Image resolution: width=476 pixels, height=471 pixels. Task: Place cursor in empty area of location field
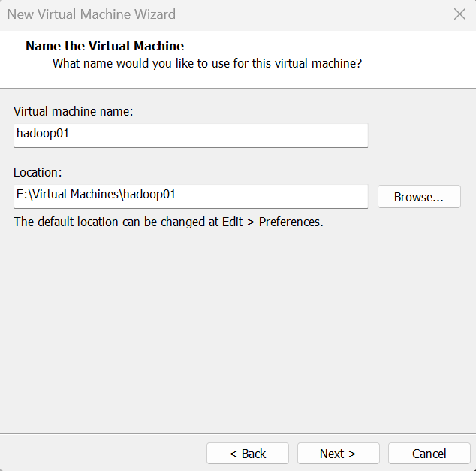pos(272,197)
